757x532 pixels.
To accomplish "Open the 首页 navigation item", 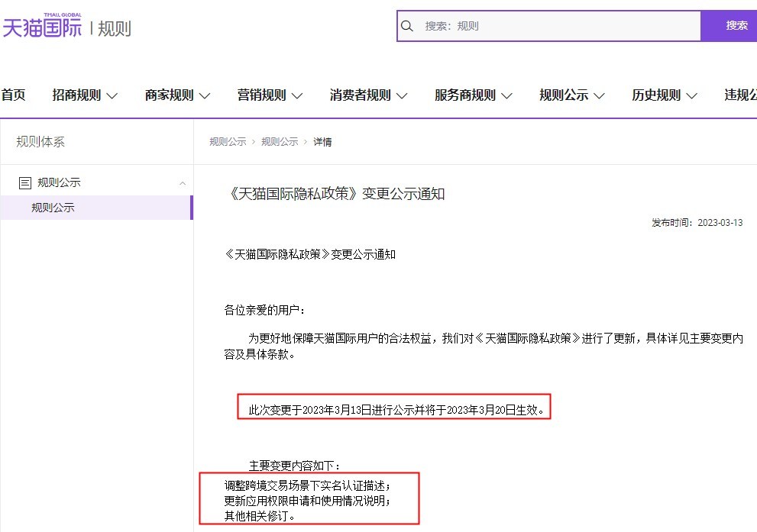I will click(x=13, y=95).
